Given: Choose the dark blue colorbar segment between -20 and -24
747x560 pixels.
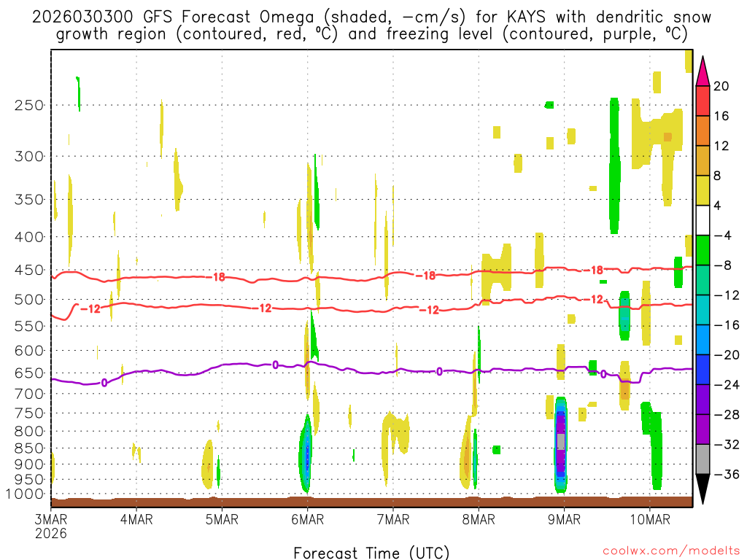Looking at the screenshot, I should pyautogui.click(x=703, y=370).
